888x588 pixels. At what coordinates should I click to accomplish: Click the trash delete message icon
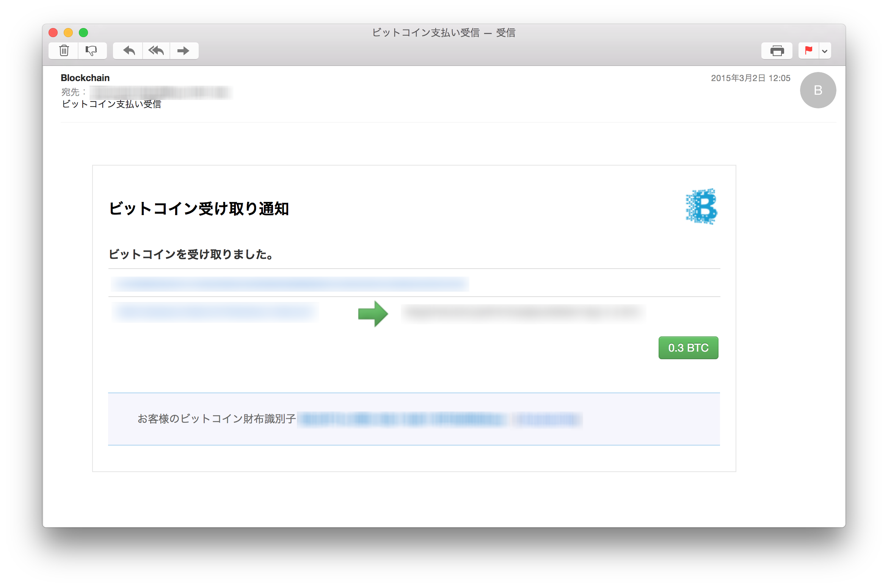pyautogui.click(x=64, y=51)
